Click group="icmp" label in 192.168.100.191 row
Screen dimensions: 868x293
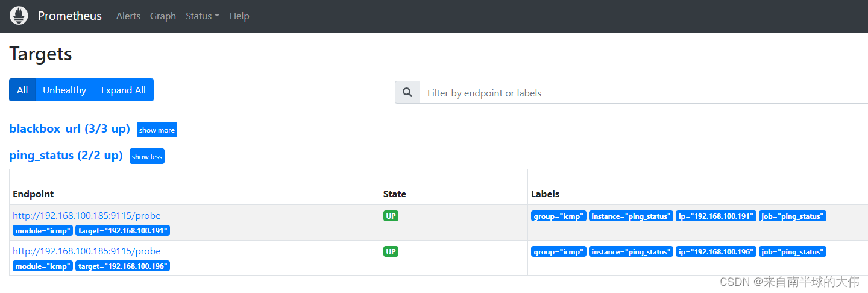559,216
